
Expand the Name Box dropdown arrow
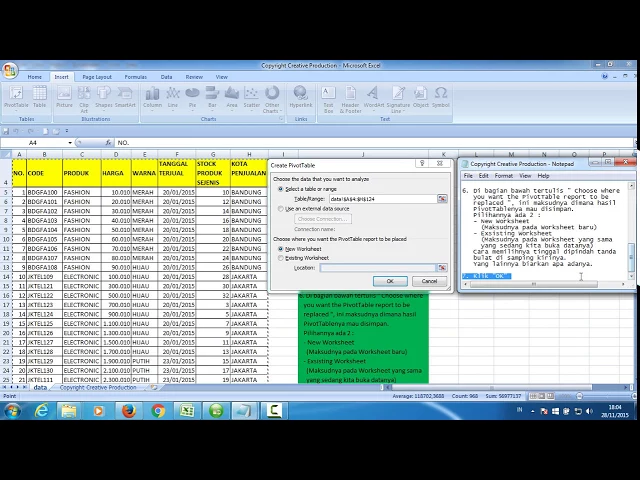click(70, 143)
